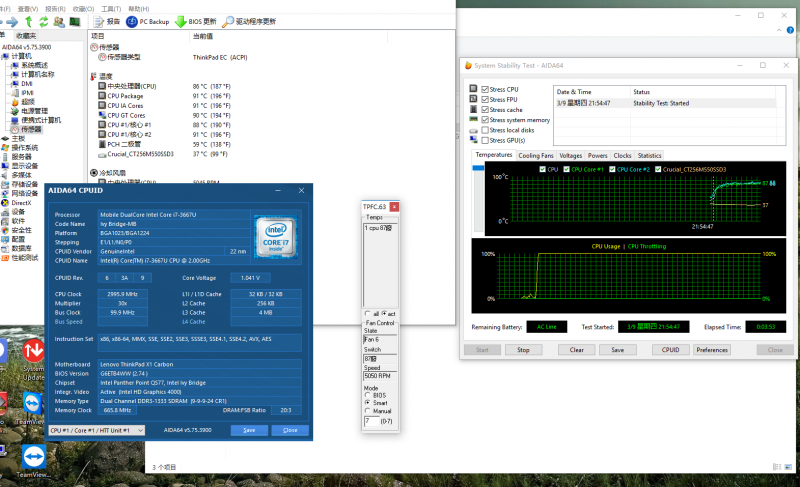Collapse 计算机 root tree node
Viewport: 800px width, 487px height.
click(21, 56)
